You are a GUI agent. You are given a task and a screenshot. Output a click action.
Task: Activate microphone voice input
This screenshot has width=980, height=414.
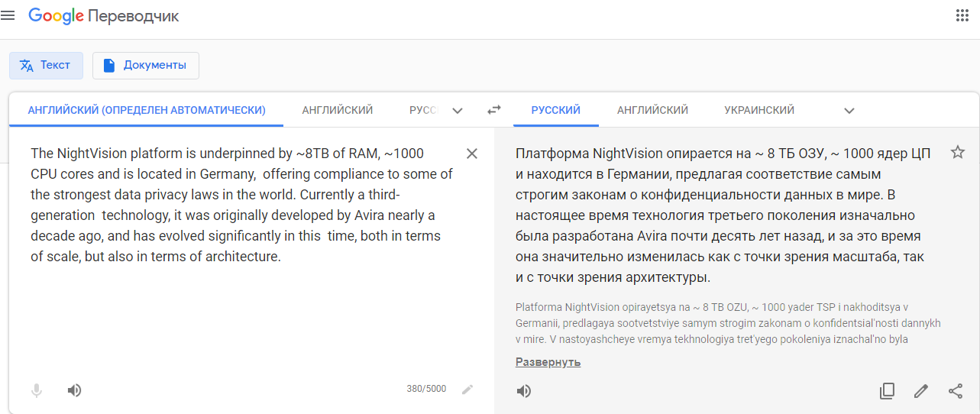coord(36,391)
